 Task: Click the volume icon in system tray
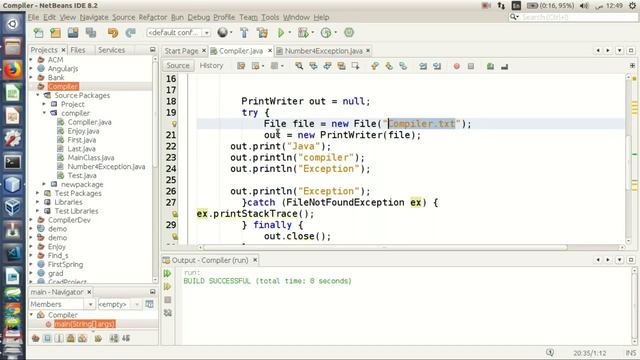pyautogui.click(x=584, y=6)
